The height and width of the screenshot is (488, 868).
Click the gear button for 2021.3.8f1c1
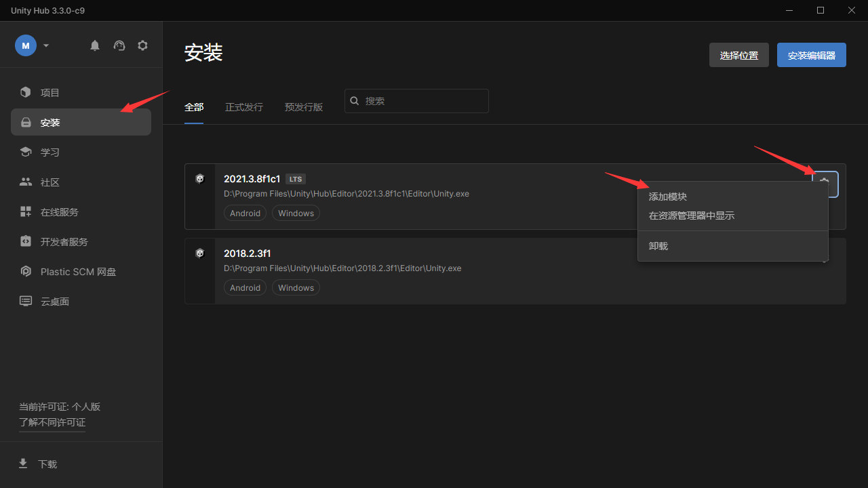(825, 184)
